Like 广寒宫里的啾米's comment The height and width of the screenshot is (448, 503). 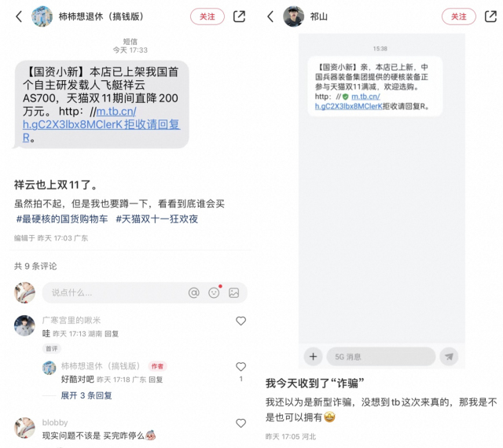click(x=241, y=321)
